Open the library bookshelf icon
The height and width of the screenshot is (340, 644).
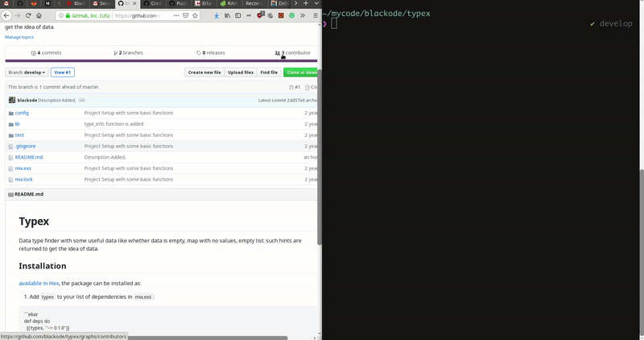click(227, 15)
